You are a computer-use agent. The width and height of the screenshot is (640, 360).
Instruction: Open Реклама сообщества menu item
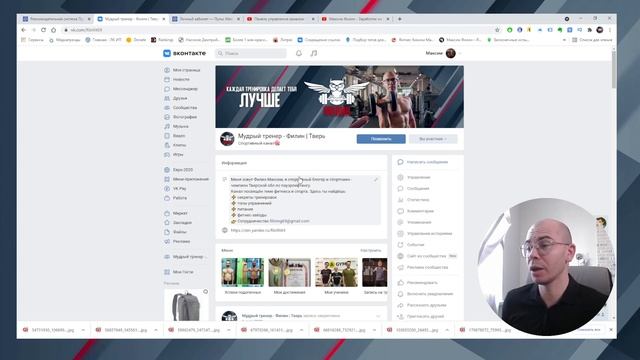[x=422, y=267]
